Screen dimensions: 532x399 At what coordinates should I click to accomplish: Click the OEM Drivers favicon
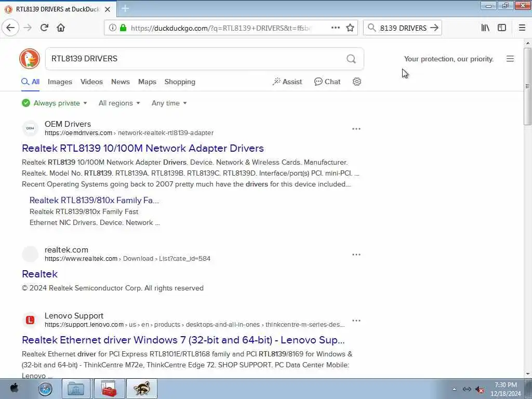[x=30, y=128]
